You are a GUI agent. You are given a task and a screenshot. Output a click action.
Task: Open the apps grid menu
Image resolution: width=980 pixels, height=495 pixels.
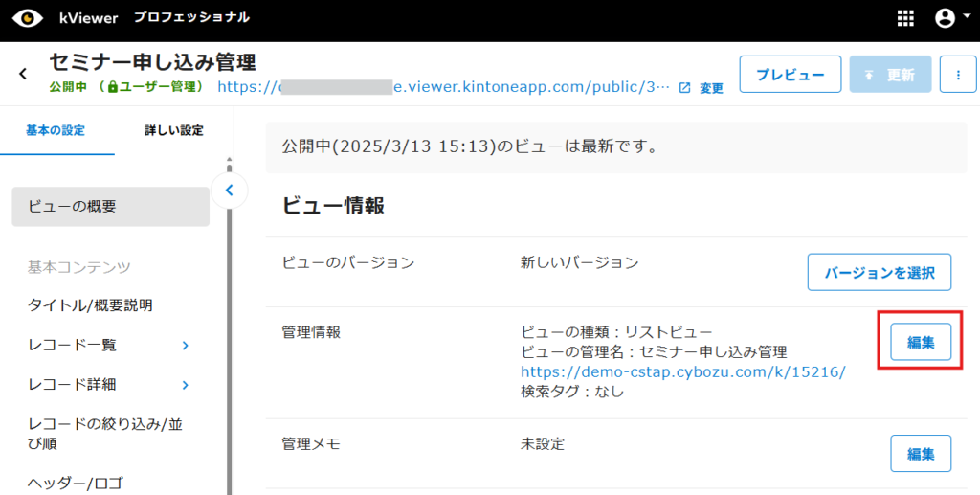click(905, 18)
